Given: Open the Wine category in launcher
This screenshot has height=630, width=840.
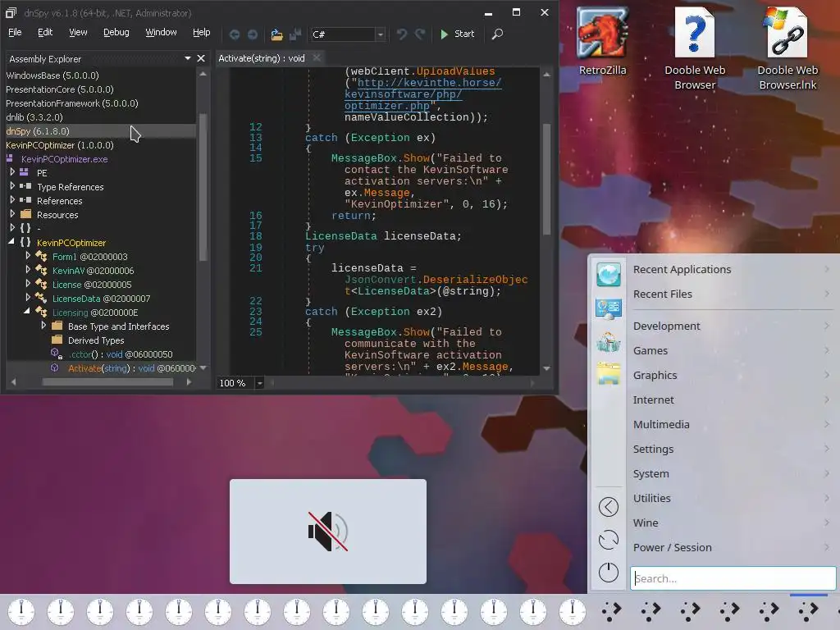Looking at the screenshot, I should pos(731,523).
